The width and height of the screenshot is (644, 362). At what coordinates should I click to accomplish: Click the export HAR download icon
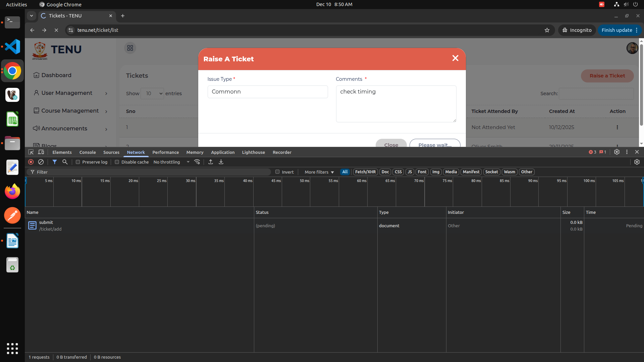point(221,162)
